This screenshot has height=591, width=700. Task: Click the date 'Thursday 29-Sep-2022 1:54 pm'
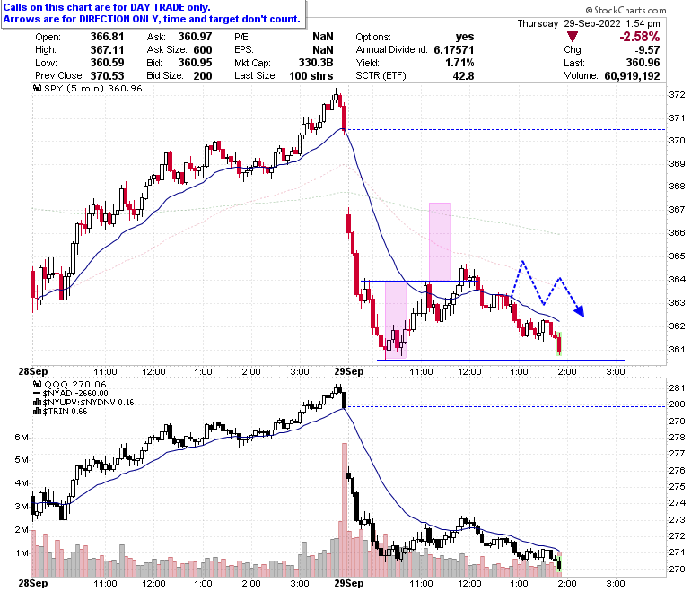[589, 23]
